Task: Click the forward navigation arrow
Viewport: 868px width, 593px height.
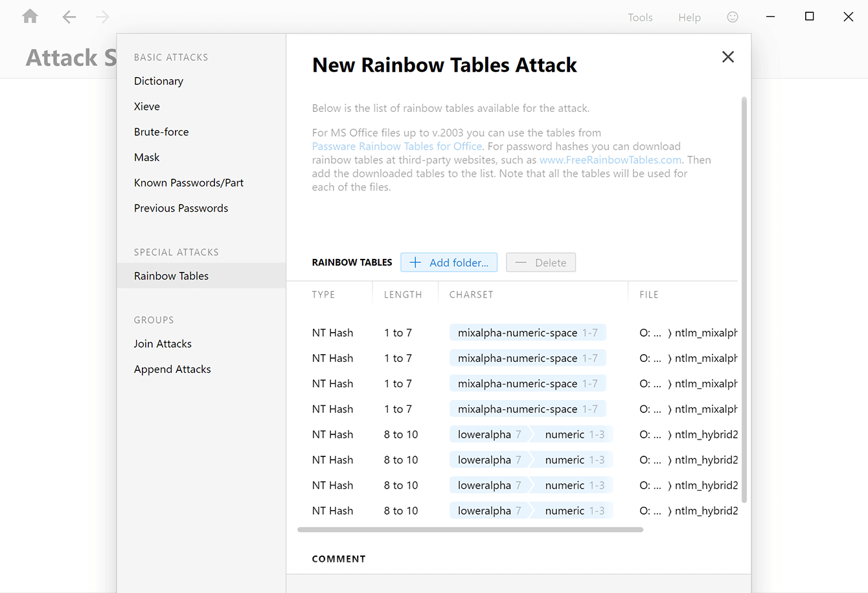Action: click(x=102, y=17)
